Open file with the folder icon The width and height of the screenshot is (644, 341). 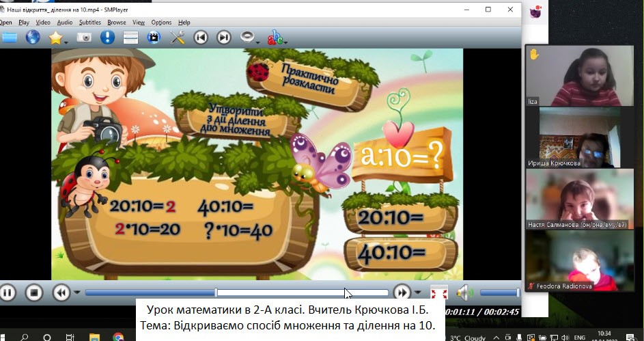tap(9, 37)
